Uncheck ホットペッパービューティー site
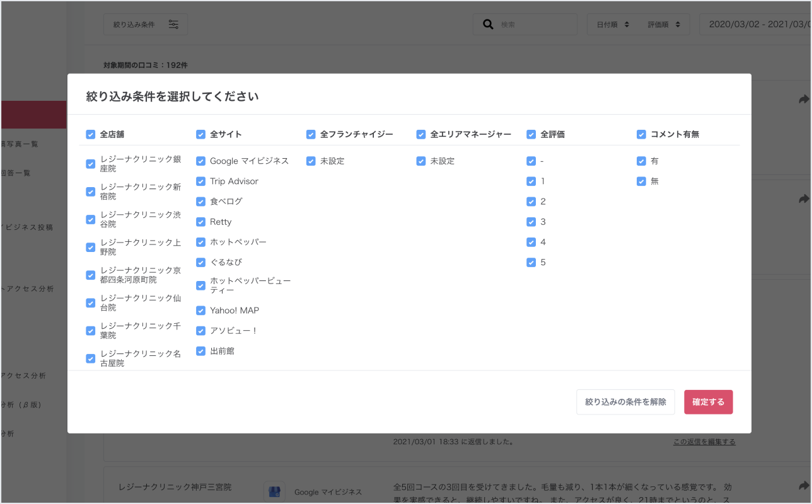This screenshot has height=504, width=812. pos(200,285)
